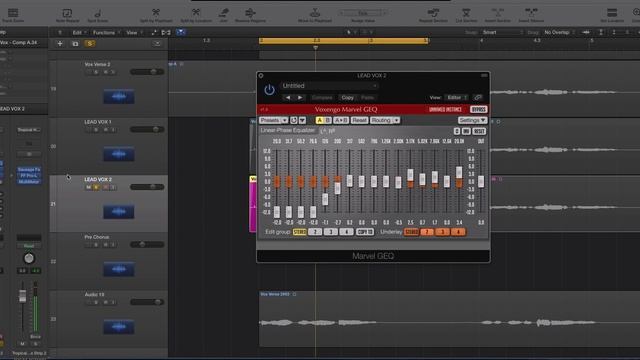Screen dimensions: 640x360
Task: Click the Cut Section toolbar icon
Action: click(466, 13)
